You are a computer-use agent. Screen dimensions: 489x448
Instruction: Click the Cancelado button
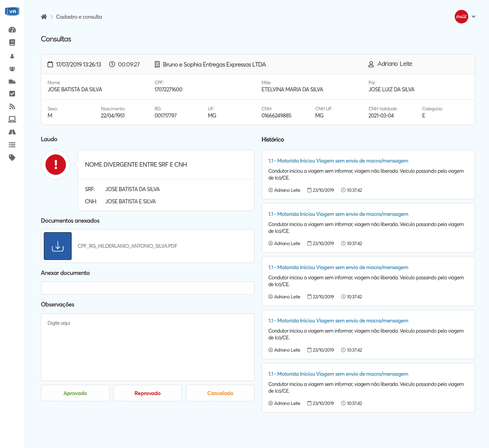tap(220, 393)
